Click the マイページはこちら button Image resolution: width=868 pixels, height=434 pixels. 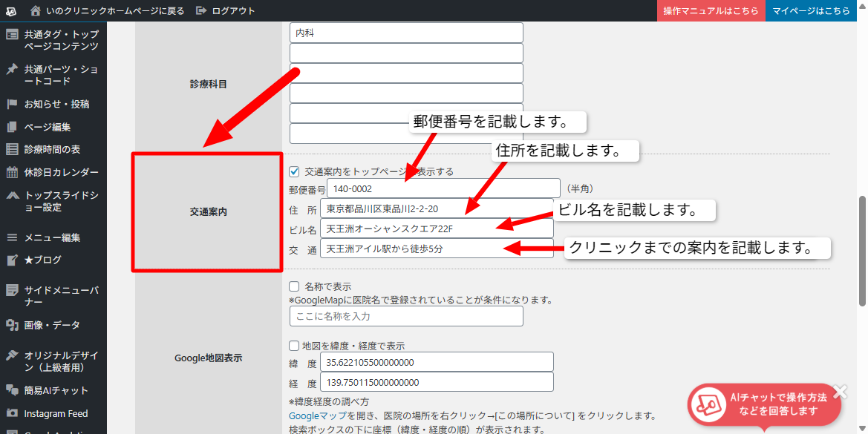[x=811, y=11]
